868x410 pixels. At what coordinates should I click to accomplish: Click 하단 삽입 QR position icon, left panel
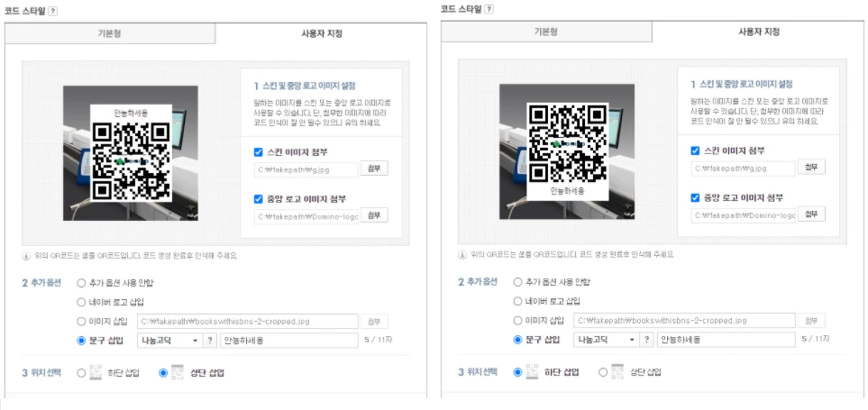pyautogui.click(x=96, y=372)
